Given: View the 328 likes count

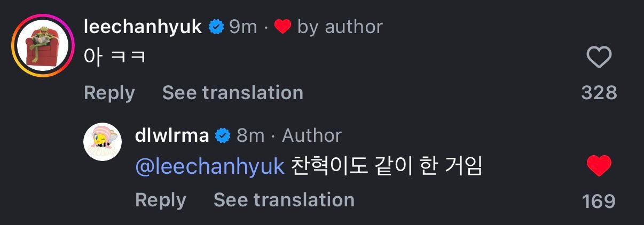Looking at the screenshot, I should 599,93.
